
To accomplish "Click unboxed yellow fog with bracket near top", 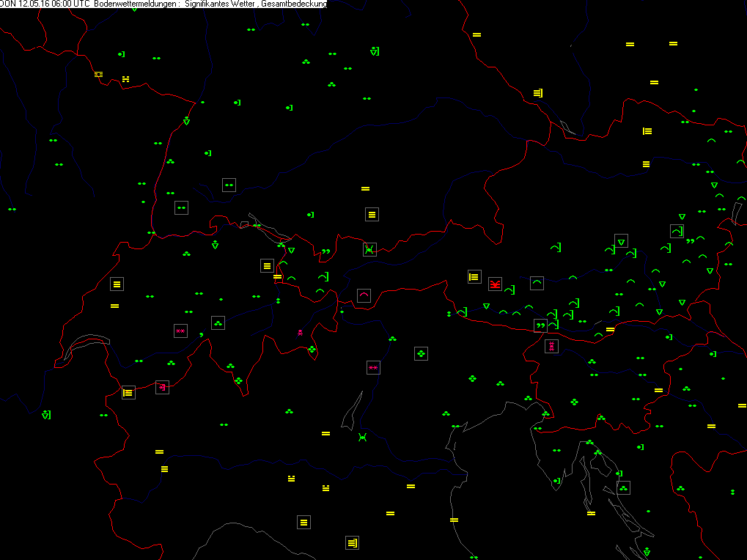I will (x=538, y=93).
